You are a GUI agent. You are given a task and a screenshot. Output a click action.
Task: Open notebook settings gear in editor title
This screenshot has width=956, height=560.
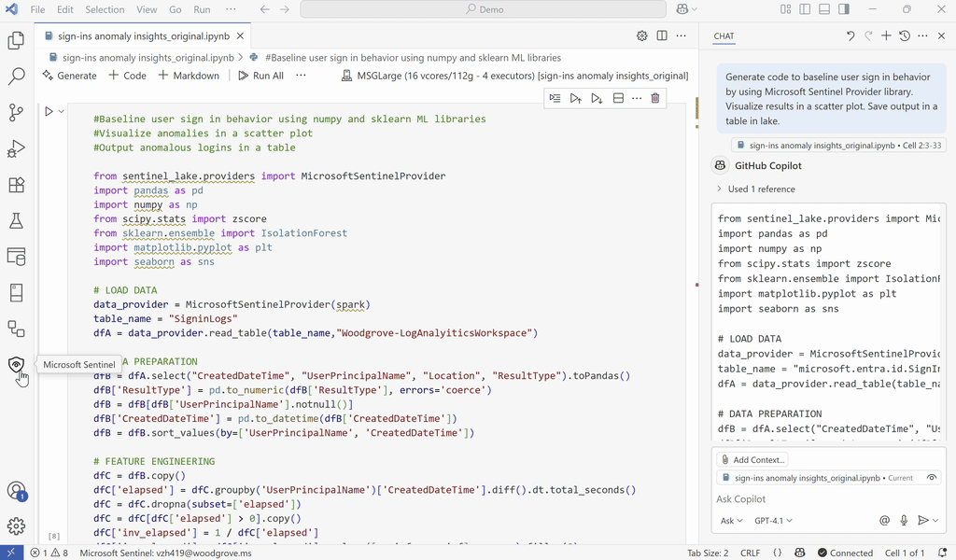pos(642,36)
